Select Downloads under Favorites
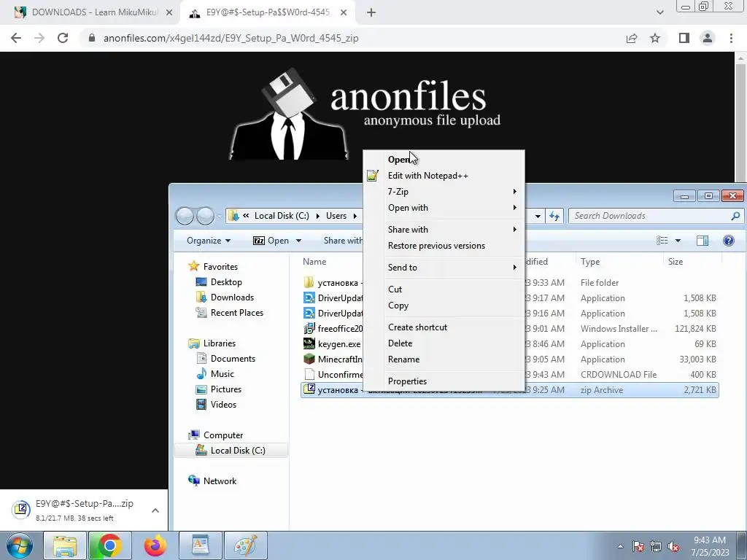Image resolution: width=747 pixels, height=560 pixels. [x=232, y=297]
